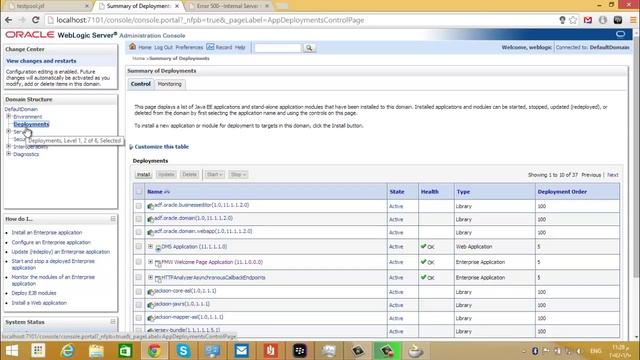Click Home breadcrumb link

click(138, 58)
